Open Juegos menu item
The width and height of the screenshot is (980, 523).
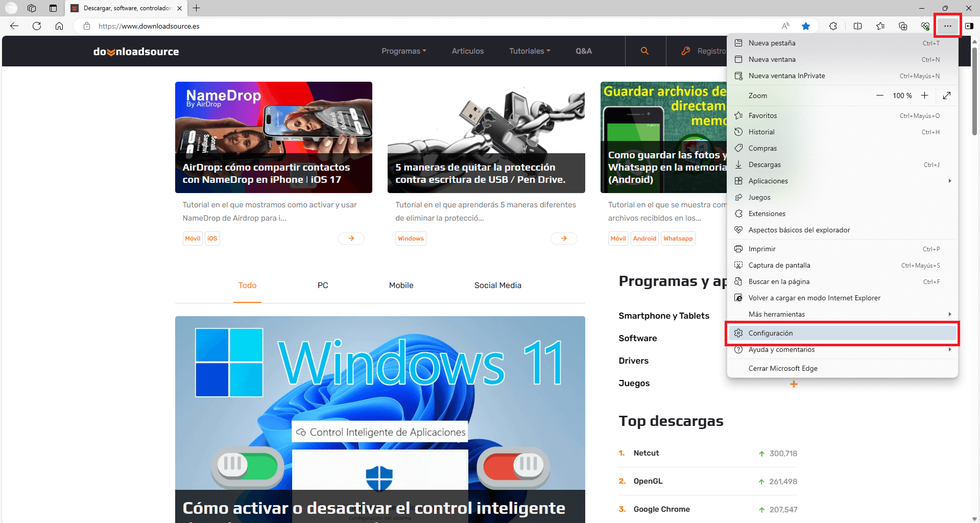pyautogui.click(x=842, y=197)
